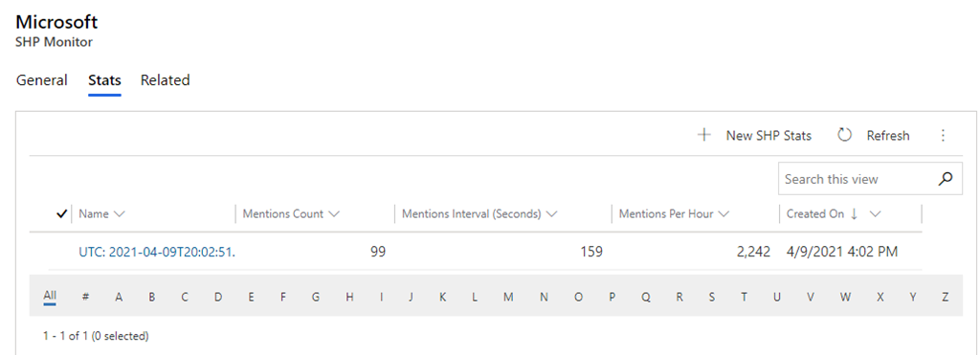
Task: Click the plus icon for New SHP Stats
Action: pyautogui.click(x=704, y=135)
